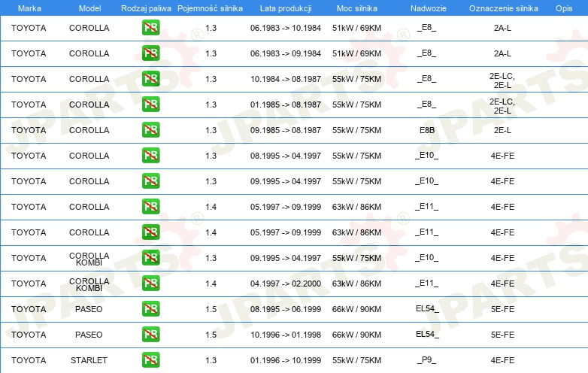Viewport: 588px width, 373px height.
Task: Click PB fuel icon for Corolla 06.1983 -> 10.1984
Action: click(x=150, y=28)
